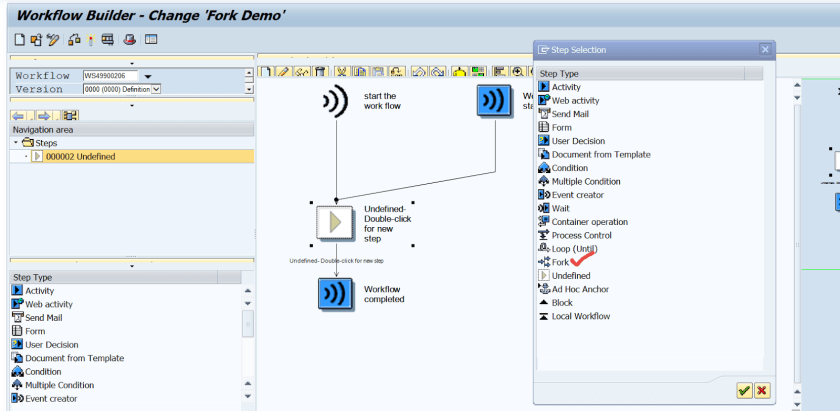Viewport: 840px width, 411px height.
Task: Click the start the work flow icon
Action: pyautogui.click(x=336, y=102)
